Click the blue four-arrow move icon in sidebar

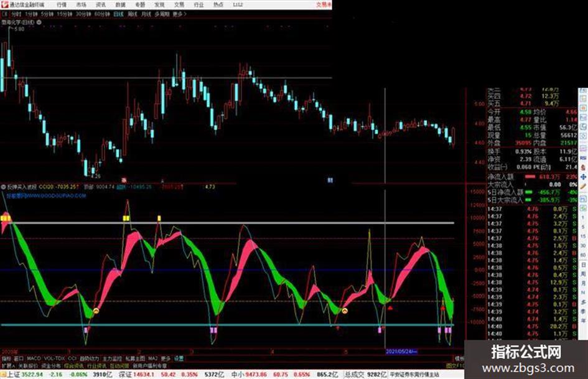click(x=583, y=177)
